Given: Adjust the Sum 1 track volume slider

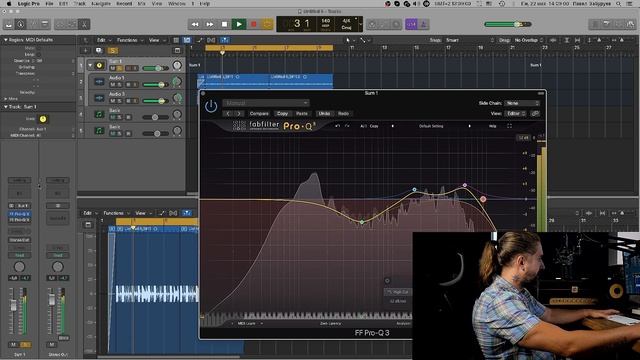Looking at the screenshot, I should pyautogui.click(x=156, y=68).
